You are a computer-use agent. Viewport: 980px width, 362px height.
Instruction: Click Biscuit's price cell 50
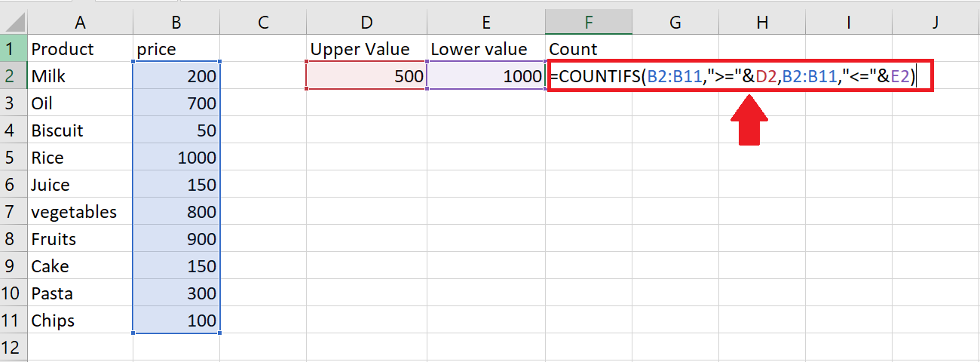click(x=176, y=130)
